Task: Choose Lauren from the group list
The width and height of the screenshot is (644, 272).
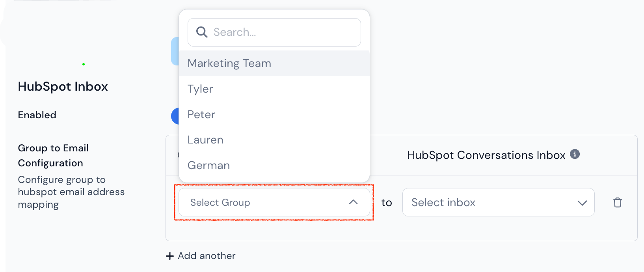Action: (x=274, y=140)
